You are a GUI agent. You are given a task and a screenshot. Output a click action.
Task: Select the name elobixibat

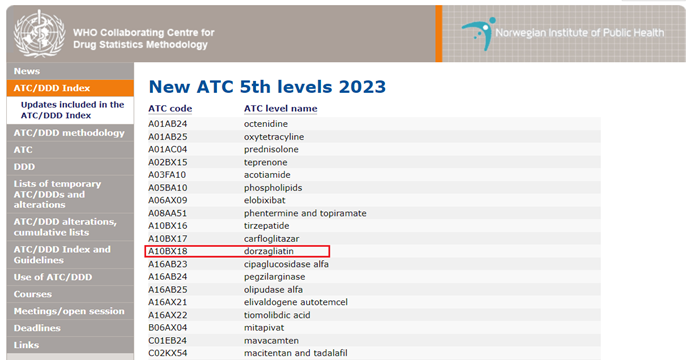pyautogui.click(x=264, y=200)
